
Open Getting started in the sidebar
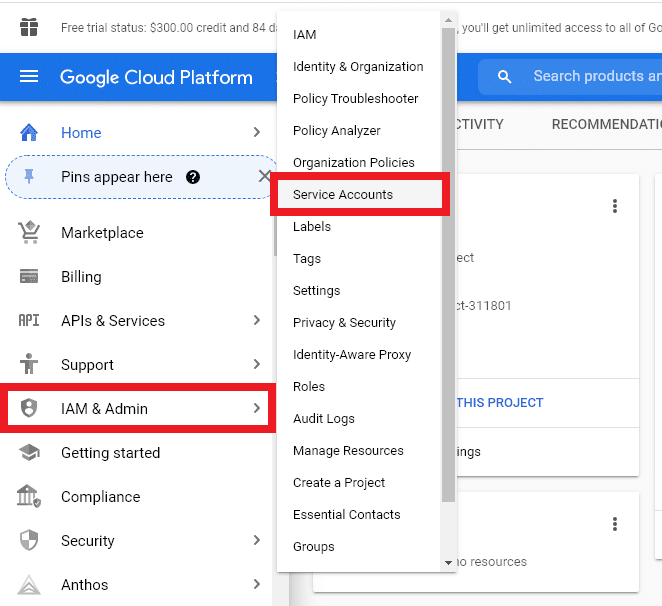point(111,453)
